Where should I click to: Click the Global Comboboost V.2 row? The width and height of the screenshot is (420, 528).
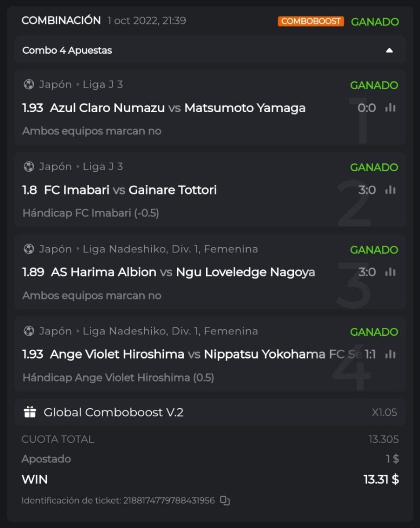tap(210, 412)
